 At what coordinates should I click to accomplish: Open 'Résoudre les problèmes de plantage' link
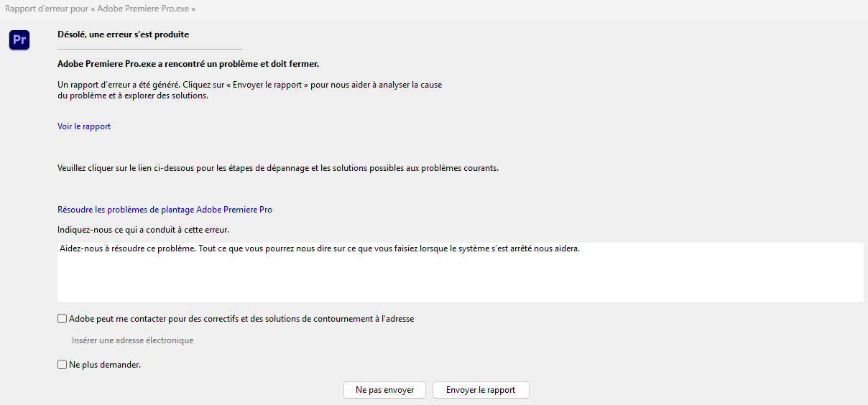click(x=165, y=210)
